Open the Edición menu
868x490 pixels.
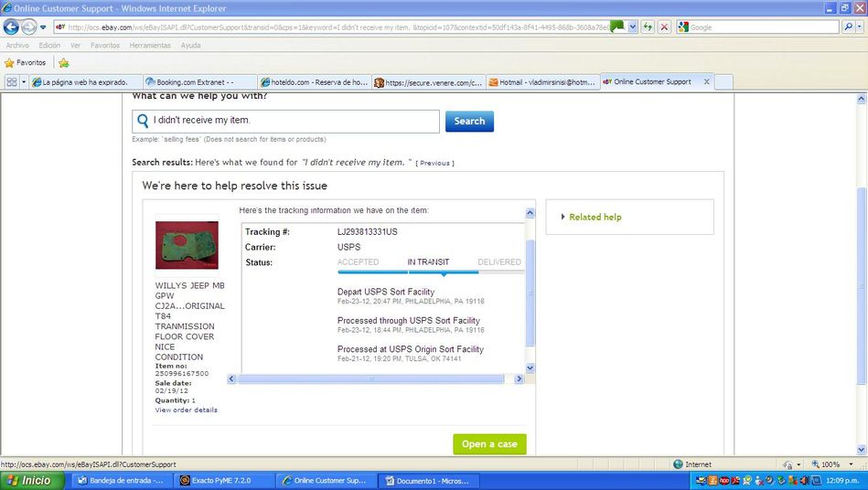tap(49, 46)
